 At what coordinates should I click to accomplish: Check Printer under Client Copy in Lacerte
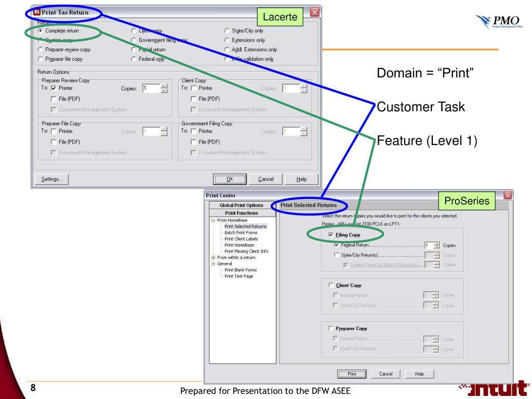pyautogui.click(x=193, y=88)
